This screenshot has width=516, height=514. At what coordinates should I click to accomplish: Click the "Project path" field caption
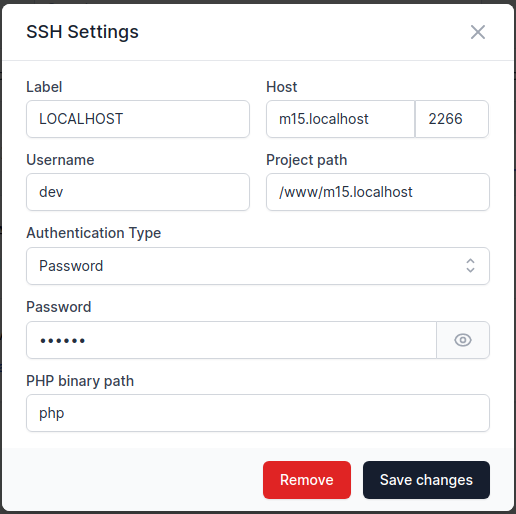coord(307,160)
